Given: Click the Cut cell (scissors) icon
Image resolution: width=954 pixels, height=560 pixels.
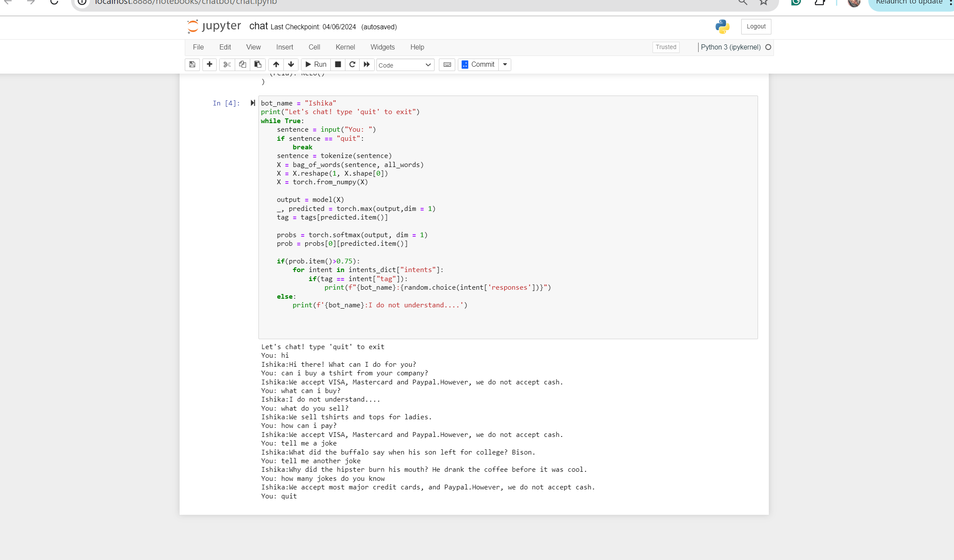Looking at the screenshot, I should pos(226,65).
